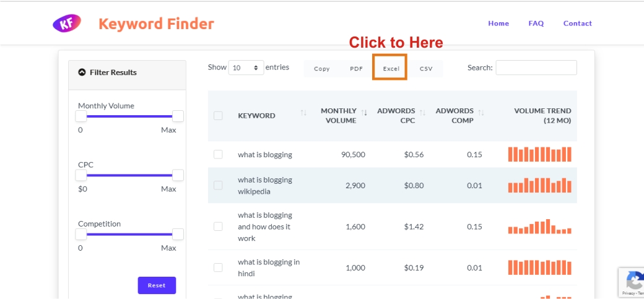Export results to Excel
This screenshot has width=644, height=299.
pos(391,69)
